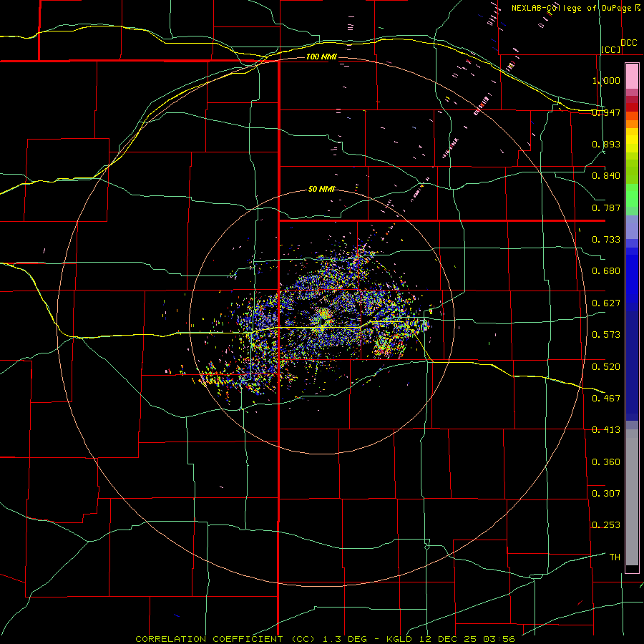The width and height of the screenshot is (644, 644).
Task: Select the 0.733 scale value
Action: pos(606,240)
